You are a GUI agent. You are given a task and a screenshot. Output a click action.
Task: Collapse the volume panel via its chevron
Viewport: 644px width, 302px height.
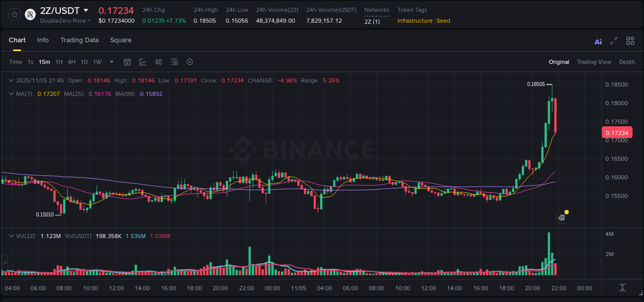click(x=10, y=236)
